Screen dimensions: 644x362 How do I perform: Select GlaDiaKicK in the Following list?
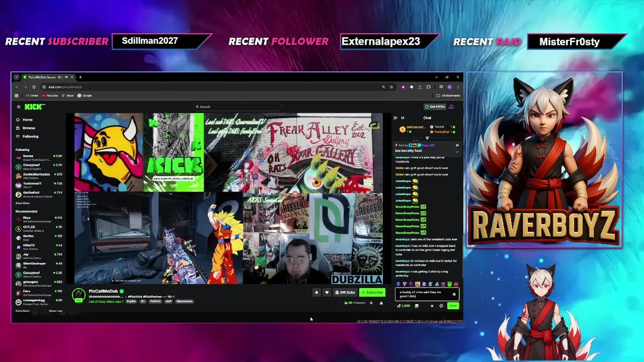(39, 194)
